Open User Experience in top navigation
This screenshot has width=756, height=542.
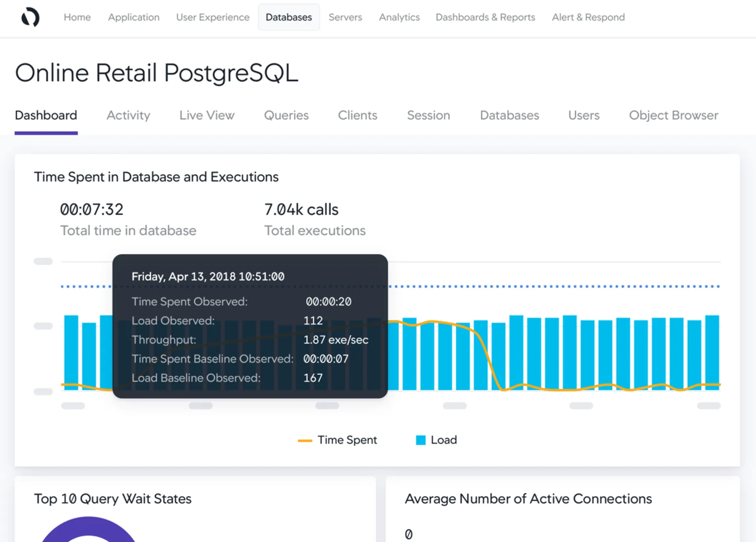(213, 17)
